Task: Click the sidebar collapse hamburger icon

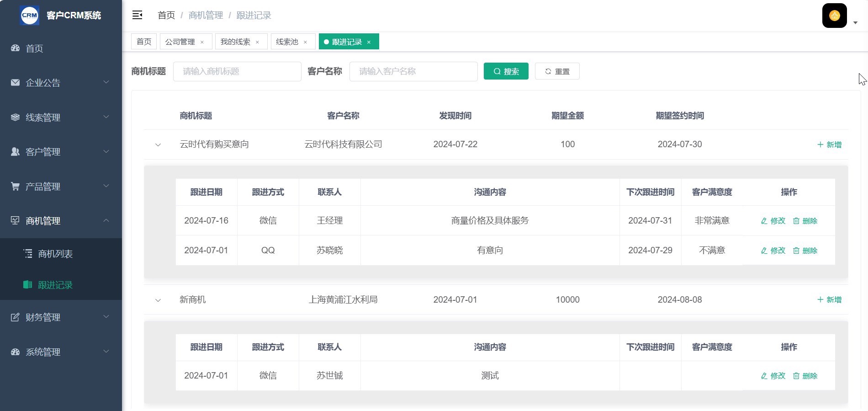Action: coord(137,15)
